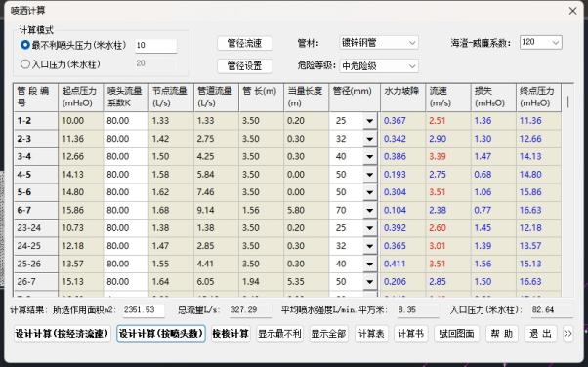Open the 管材 dropdown showing 镀锌钢管
The image size is (588, 367).
378,43
